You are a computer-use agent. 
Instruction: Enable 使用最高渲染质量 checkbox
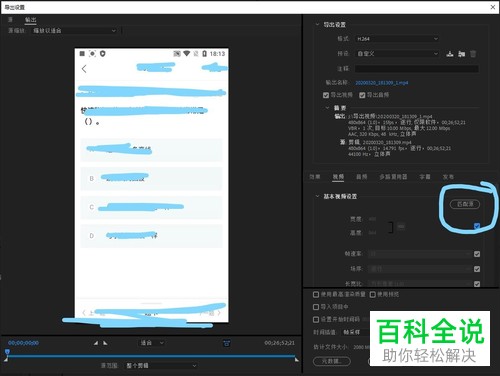point(316,294)
